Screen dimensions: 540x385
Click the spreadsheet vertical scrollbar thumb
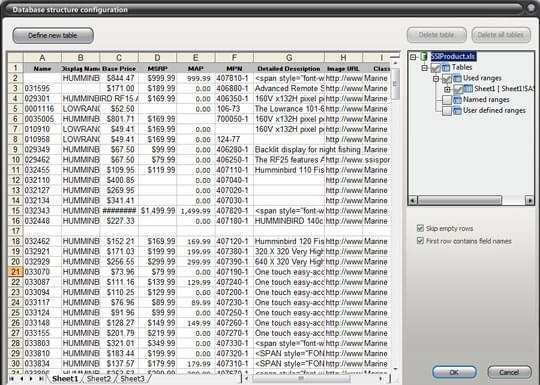pyautogui.click(x=395, y=84)
